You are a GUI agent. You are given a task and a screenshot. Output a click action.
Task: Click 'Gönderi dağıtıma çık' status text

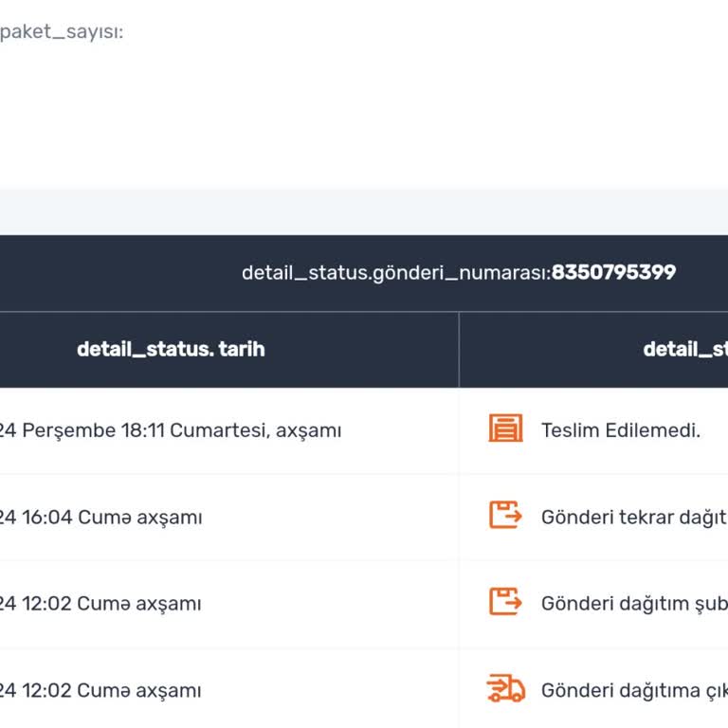click(634, 690)
